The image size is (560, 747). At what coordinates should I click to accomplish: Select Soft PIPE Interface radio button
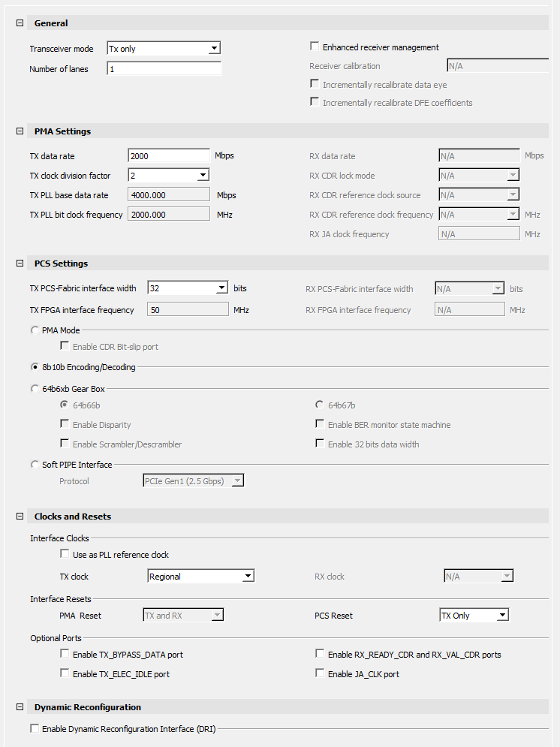35,464
